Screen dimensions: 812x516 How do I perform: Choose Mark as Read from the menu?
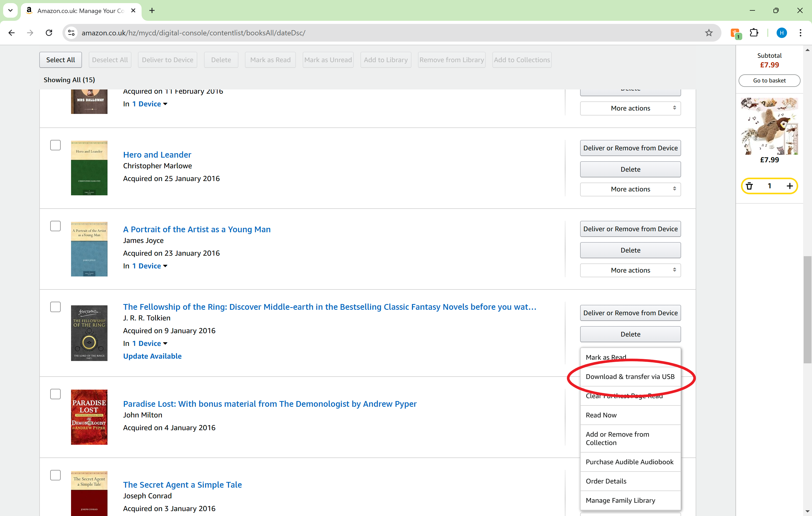630,357
